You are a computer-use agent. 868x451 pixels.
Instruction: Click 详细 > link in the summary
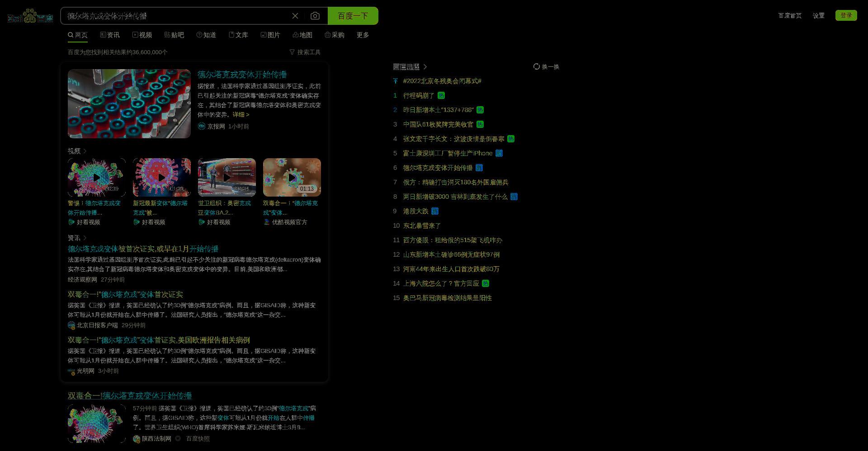coord(241,115)
